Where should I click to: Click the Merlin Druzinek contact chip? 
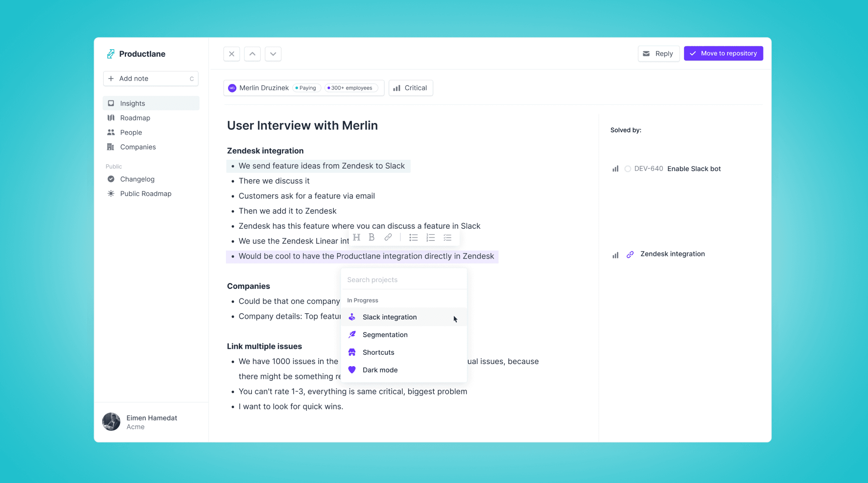[x=304, y=88]
